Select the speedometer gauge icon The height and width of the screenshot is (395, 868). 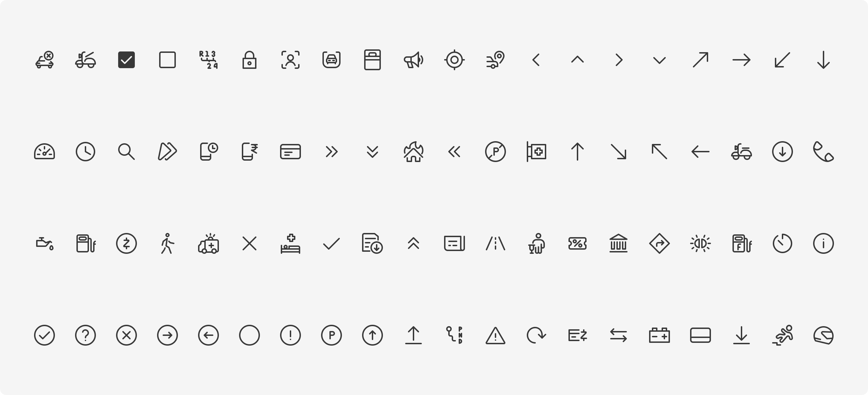[x=44, y=152]
